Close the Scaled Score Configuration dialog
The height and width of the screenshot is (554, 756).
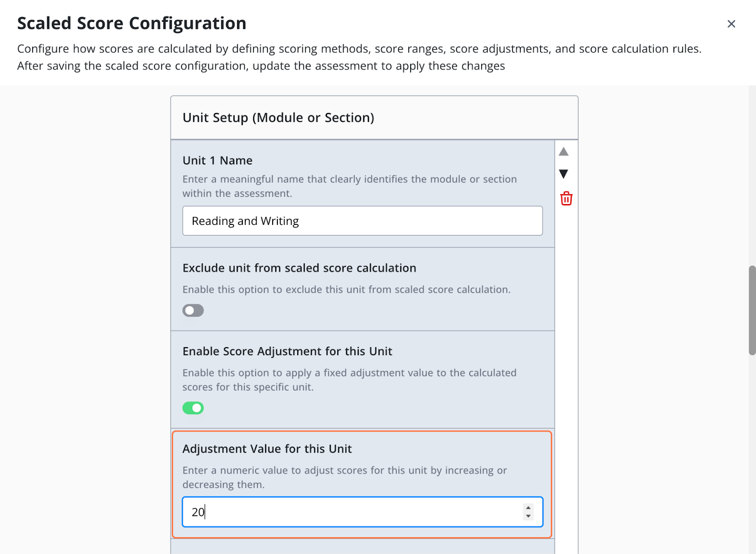point(731,24)
